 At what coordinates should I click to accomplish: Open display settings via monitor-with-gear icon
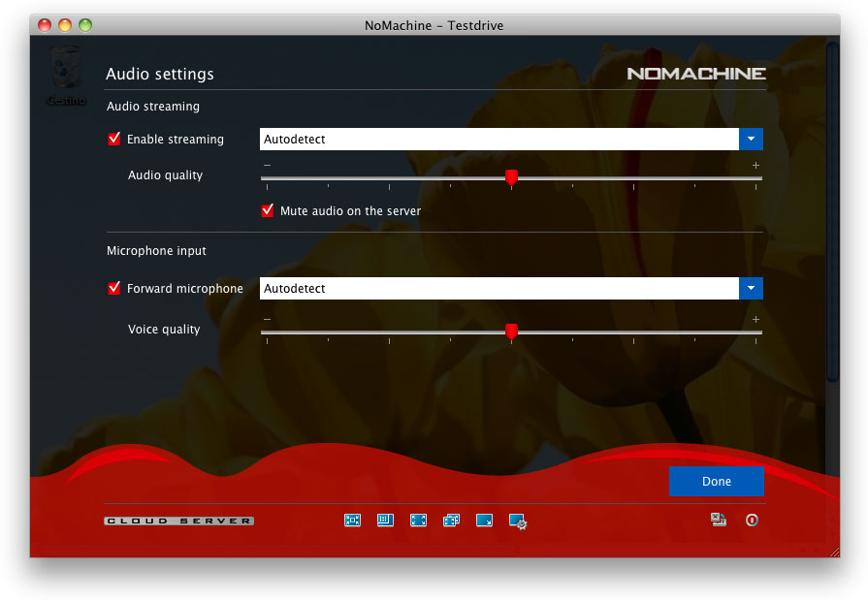[518, 521]
